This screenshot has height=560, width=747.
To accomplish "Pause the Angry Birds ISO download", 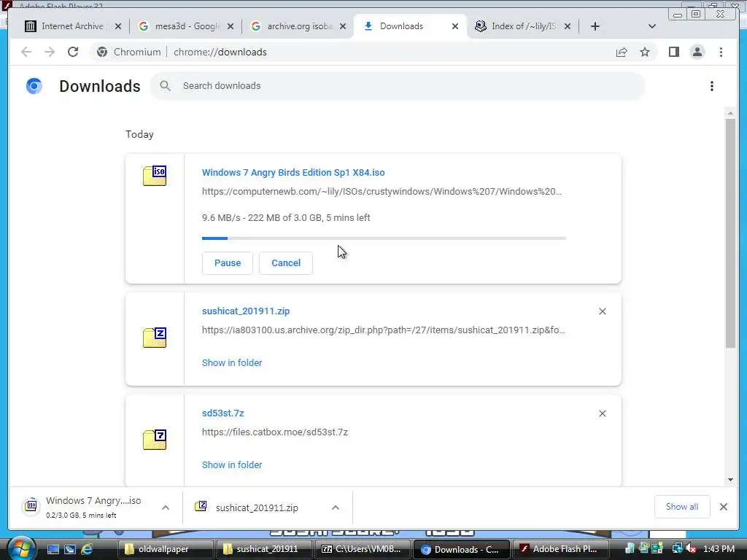I will pos(228,262).
